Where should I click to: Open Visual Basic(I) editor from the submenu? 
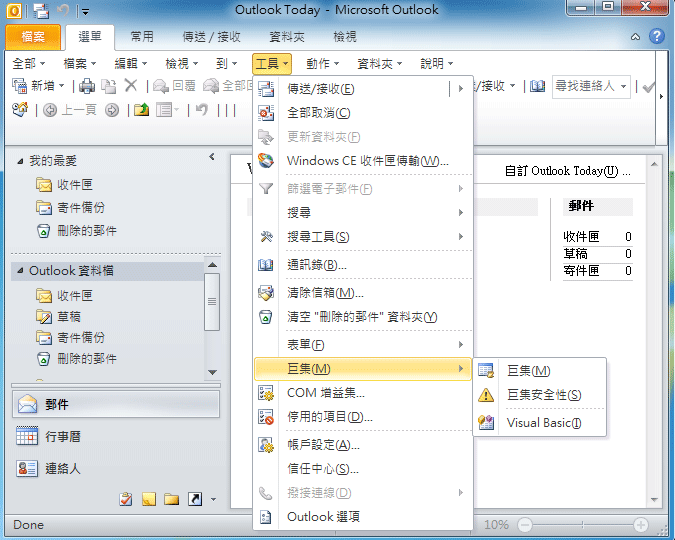coord(540,423)
